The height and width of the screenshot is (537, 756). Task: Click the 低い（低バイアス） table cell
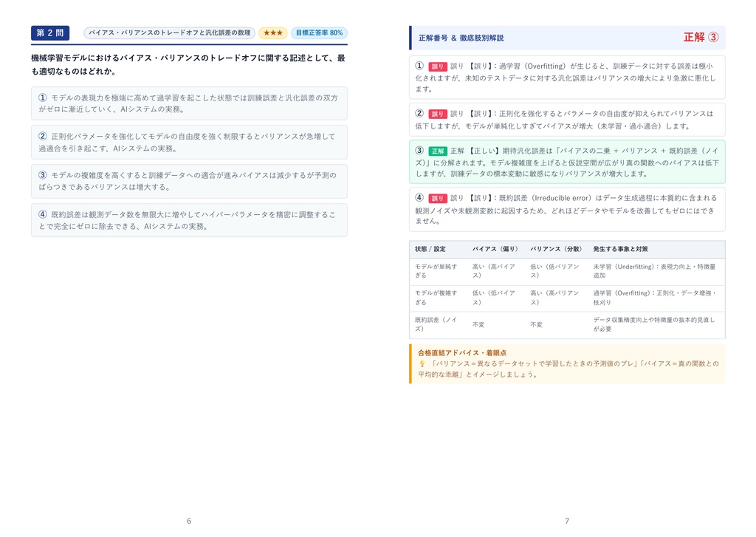(494, 297)
